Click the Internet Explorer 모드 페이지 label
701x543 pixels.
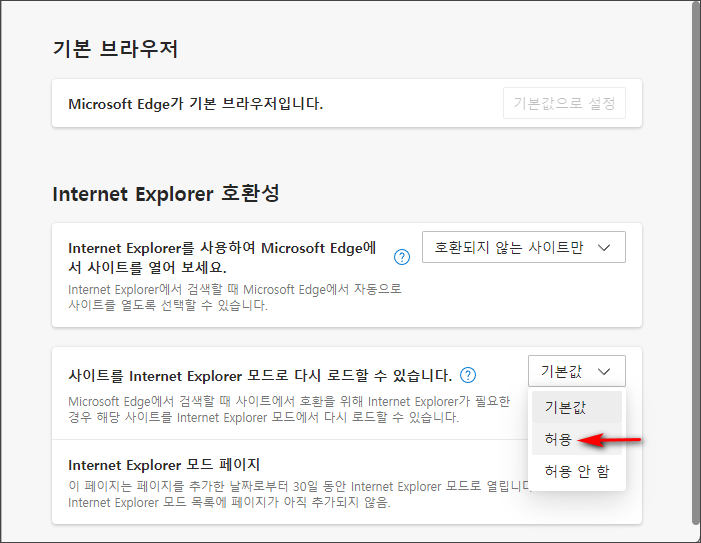click(164, 465)
